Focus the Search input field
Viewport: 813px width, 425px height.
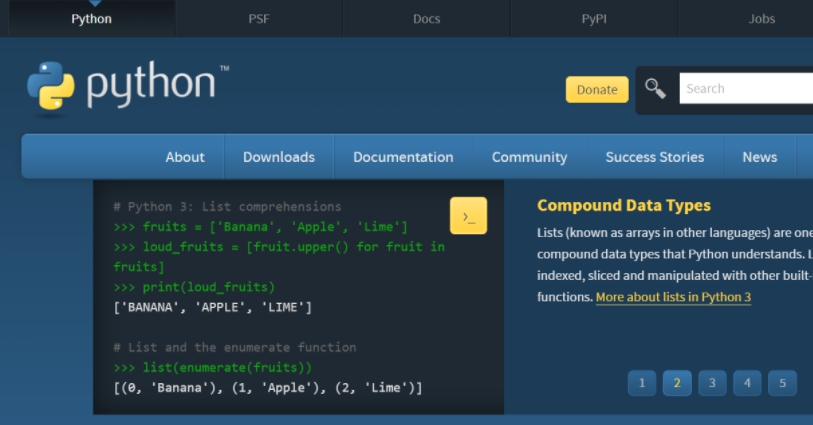(x=746, y=88)
